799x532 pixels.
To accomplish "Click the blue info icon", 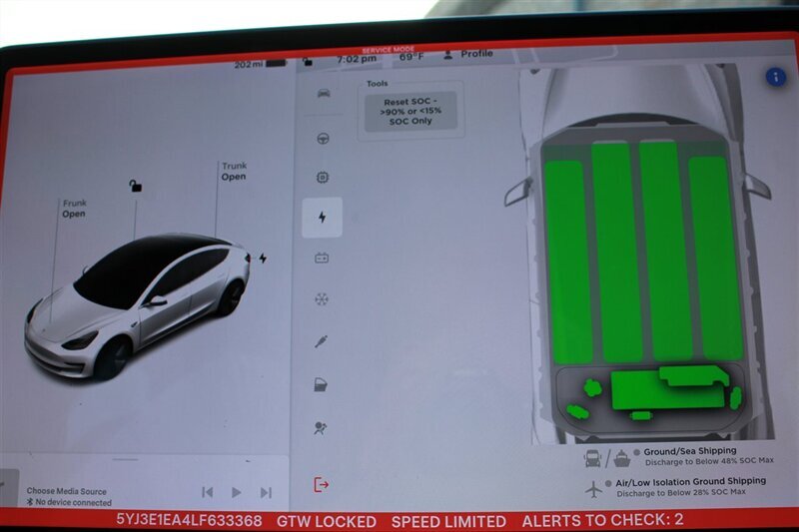I will click(x=776, y=78).
